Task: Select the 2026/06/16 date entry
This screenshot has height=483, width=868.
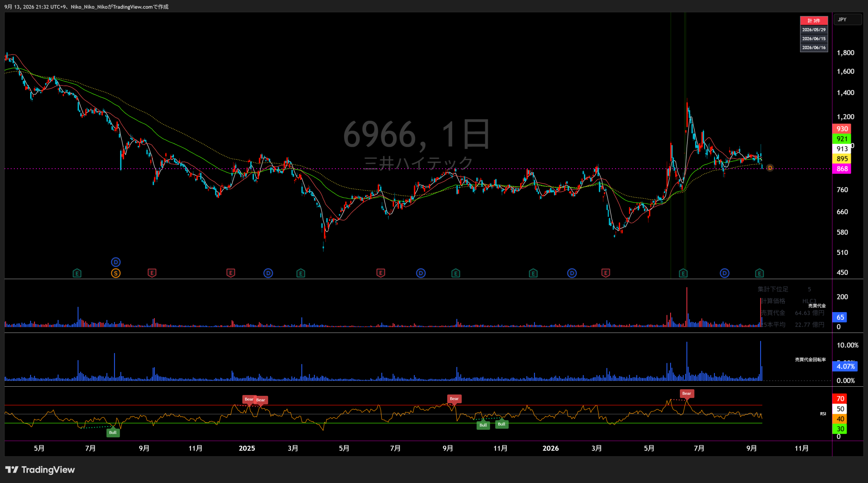Action: point(814,47)
